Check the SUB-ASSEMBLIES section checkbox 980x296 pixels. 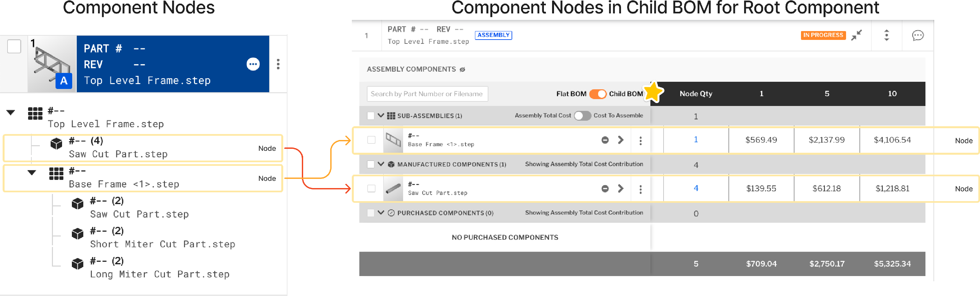click(371, 115)
